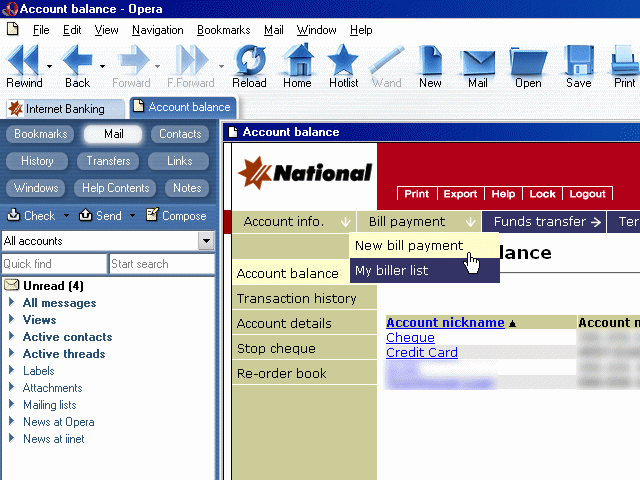This screenshot has height=480, width=640.
Task: Click the banking Lock button
Action: tap(542, 194)
